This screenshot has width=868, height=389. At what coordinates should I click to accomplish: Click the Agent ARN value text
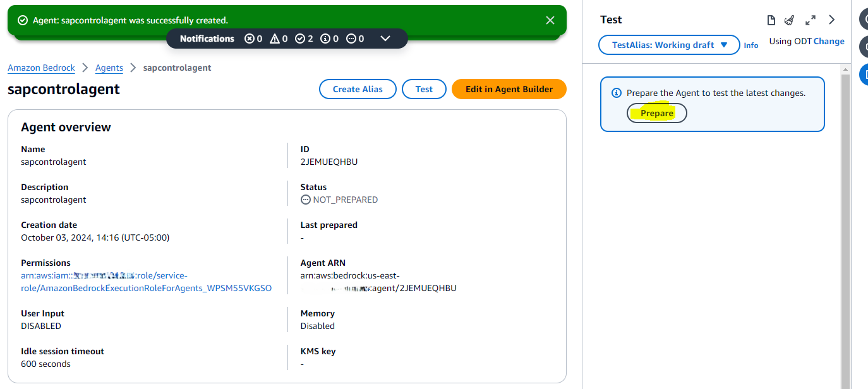pyautogui.click(x=378, y=282)
